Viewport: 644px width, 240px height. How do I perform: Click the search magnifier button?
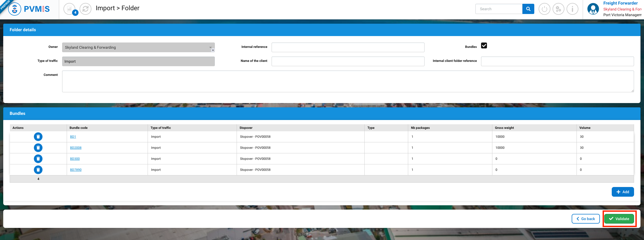click(x=528, y=9)
